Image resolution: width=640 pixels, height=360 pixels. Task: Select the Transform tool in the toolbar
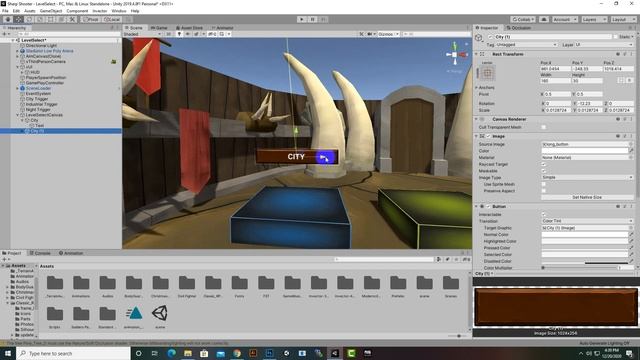click(x=61, y=19)
